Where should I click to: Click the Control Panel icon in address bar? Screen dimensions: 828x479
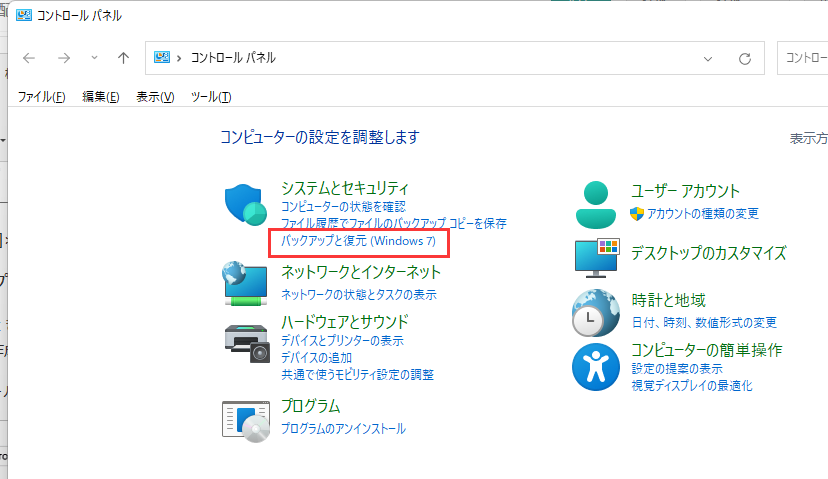tap(162, 57)
